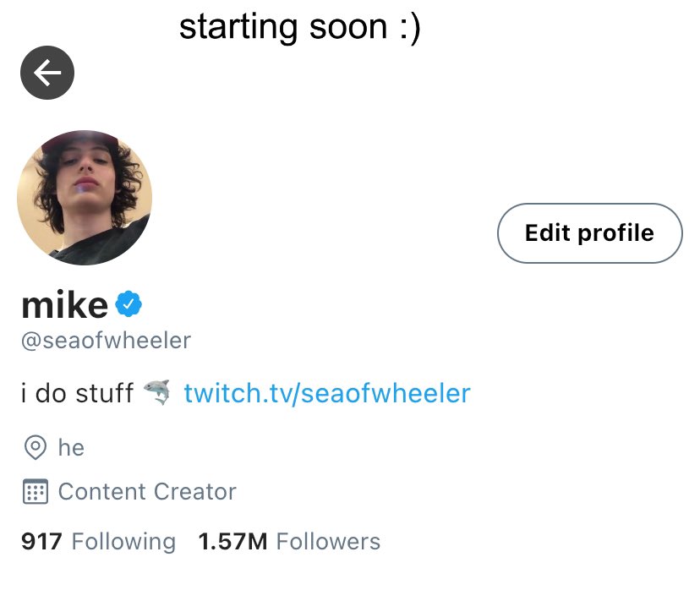The height and width of the screenshot is (590, 700).
Task: Click the "i do stuff" bio text
Action: tap(76, 394)
